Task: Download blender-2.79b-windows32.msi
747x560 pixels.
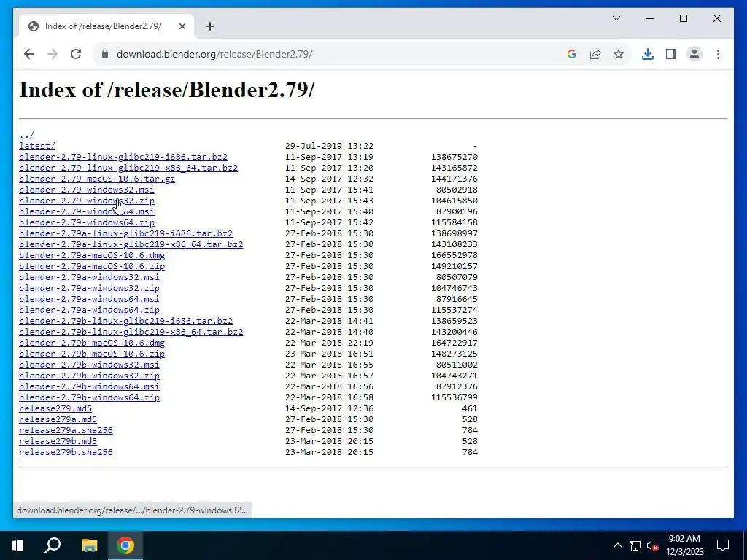Action: (x=90, y=365)
